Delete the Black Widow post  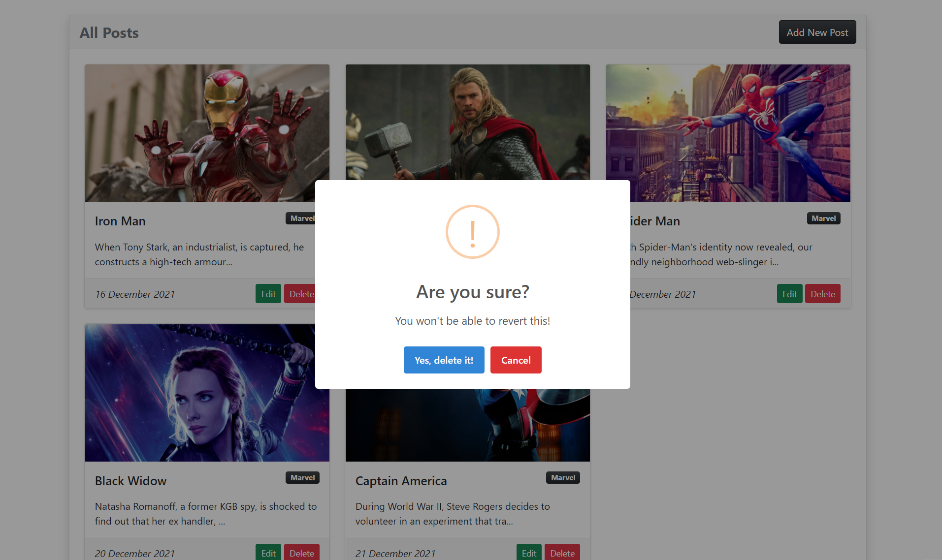point(301,553)
